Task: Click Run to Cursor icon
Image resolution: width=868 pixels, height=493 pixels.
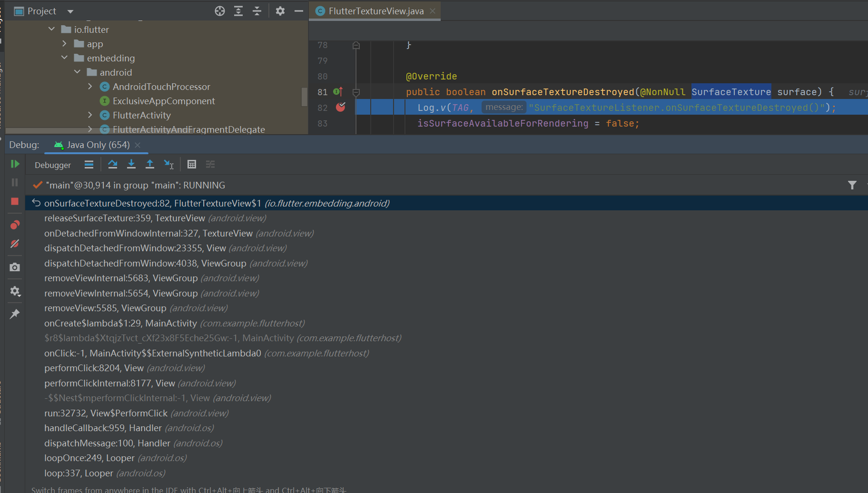Action: [x=168, y=165]
